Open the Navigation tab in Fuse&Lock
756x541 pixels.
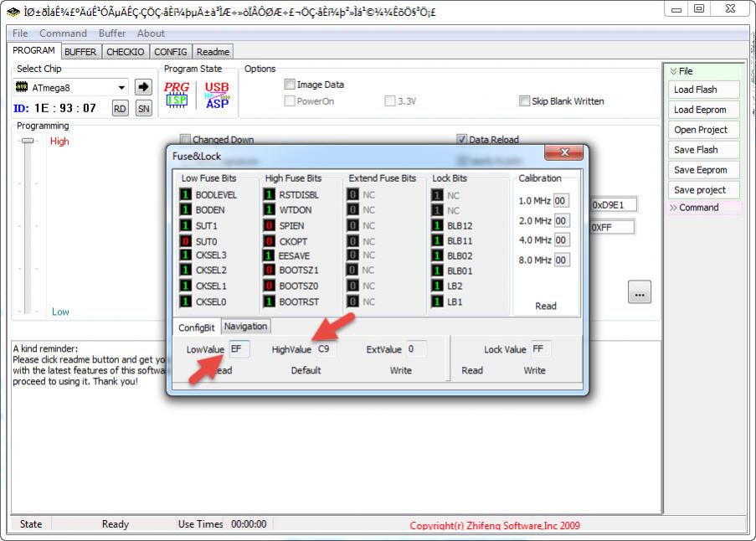click(x=246, y=327)
